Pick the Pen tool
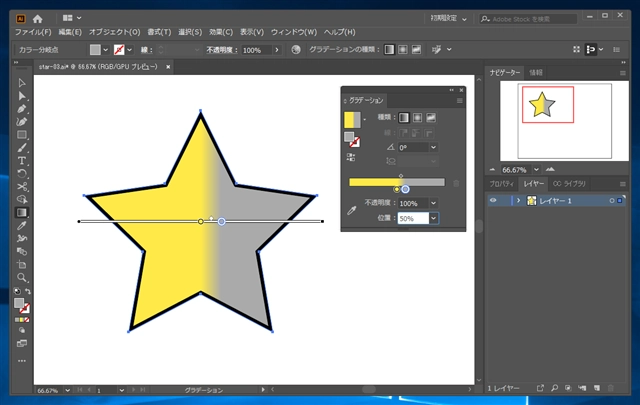The height and width of the screenshot is (405, 640). 22,109
